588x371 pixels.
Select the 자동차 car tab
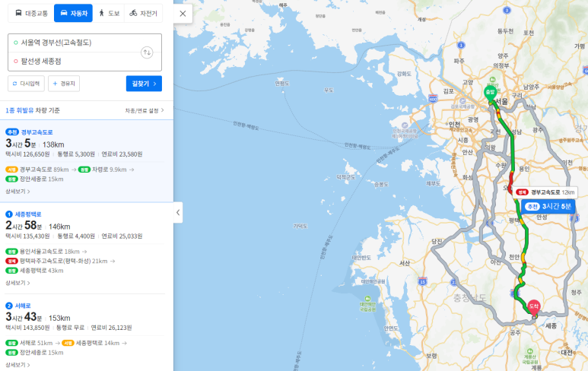click(73, 13)
